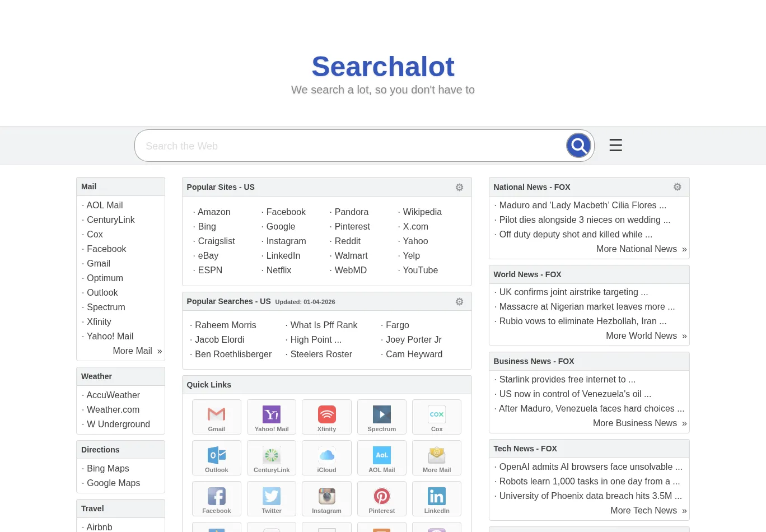
Task: Open the Outlook quick link icon
Action: click(x=216, y=458)
